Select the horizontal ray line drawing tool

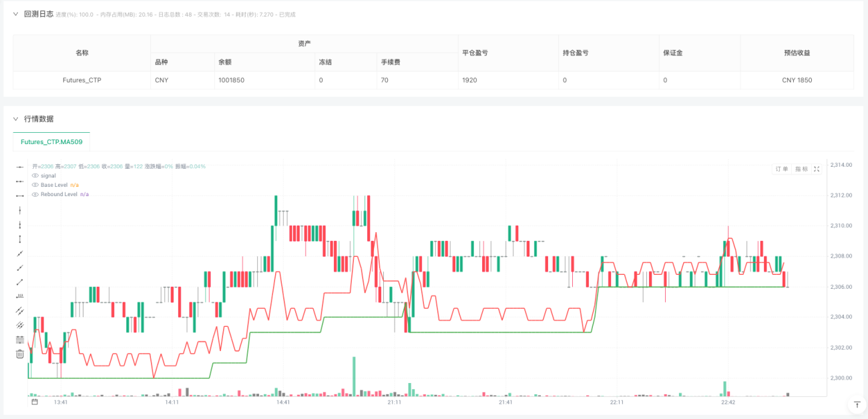pos(19,181)
